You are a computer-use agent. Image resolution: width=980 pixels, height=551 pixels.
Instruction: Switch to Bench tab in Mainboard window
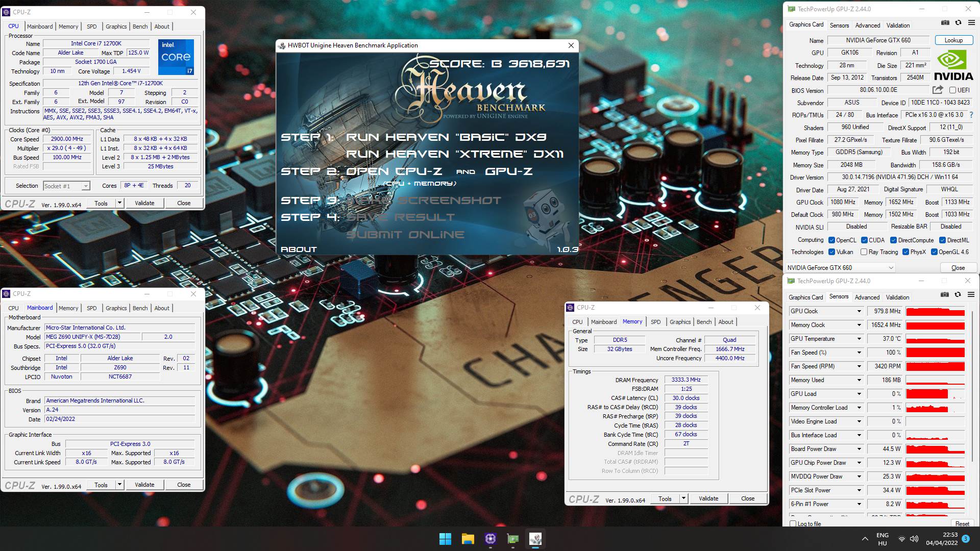coord(140,308)
